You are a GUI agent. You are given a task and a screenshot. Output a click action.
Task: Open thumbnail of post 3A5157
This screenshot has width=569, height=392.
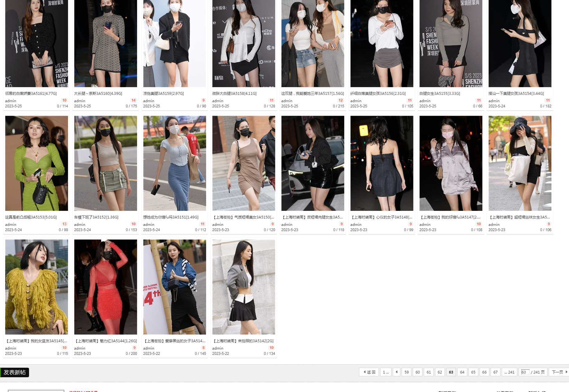(313, 43)
